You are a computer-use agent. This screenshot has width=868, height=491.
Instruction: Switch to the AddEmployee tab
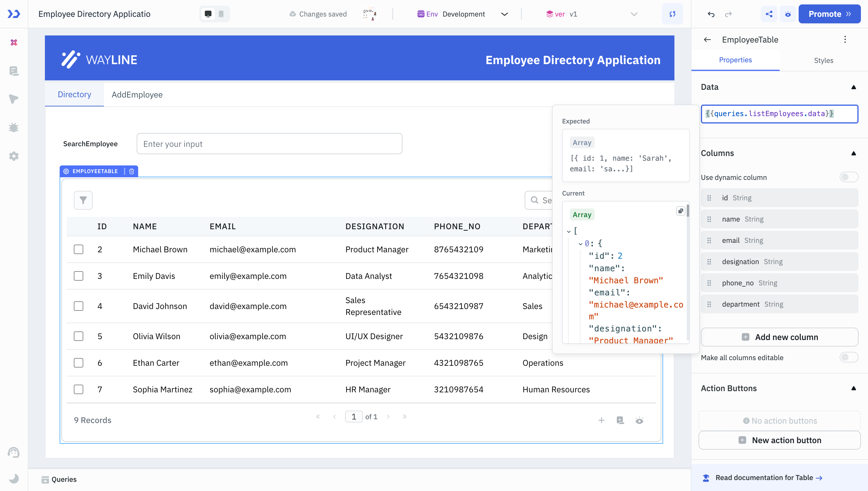coord(137,95)
